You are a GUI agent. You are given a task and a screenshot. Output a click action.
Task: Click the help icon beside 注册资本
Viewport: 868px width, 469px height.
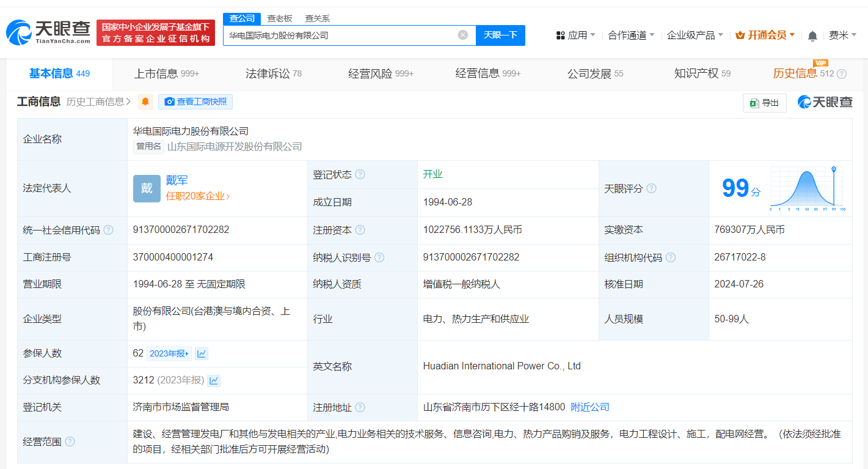click(x=360, y=230)
